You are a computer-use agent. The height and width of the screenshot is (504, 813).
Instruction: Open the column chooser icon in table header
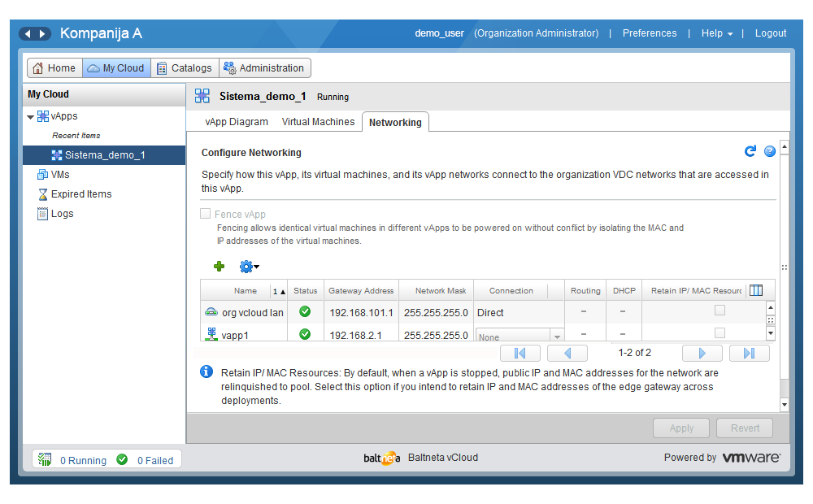click(x=756, y=290)
